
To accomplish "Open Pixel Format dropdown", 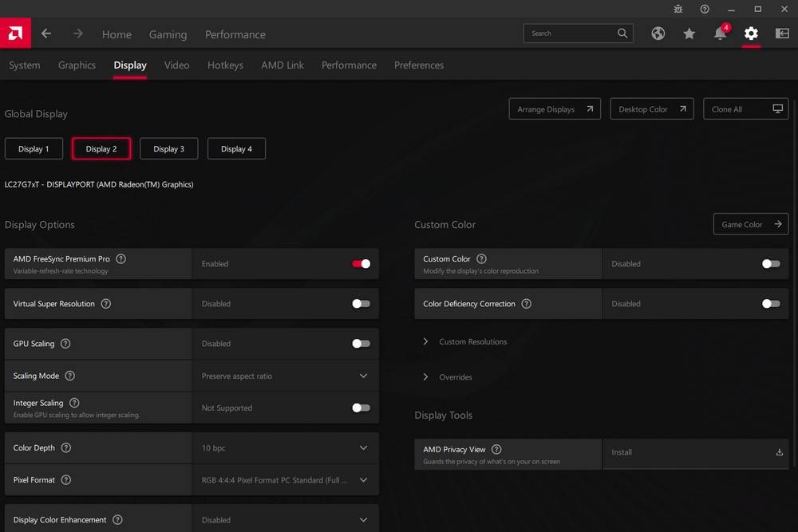I will point(286,480).
